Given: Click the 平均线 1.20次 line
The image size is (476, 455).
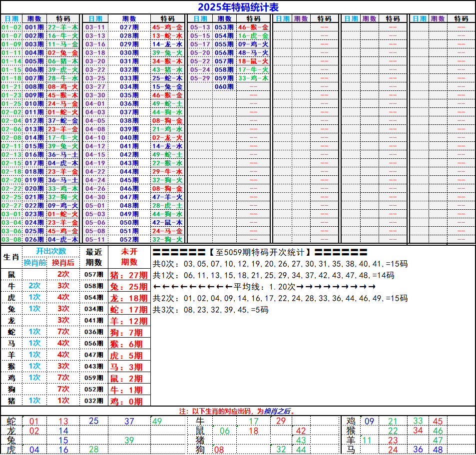Looking at the screenshot, I should click(x=264, y=287).
